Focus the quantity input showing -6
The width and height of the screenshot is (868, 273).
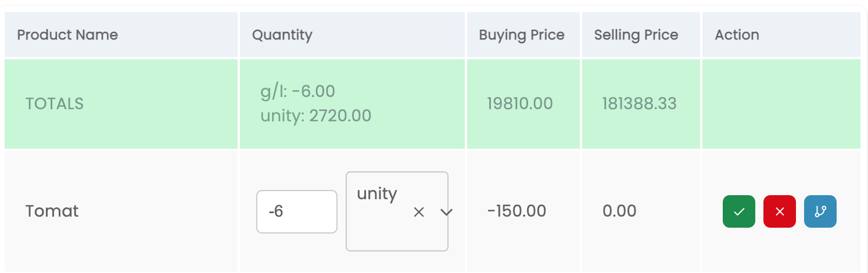tap(296, 211)
